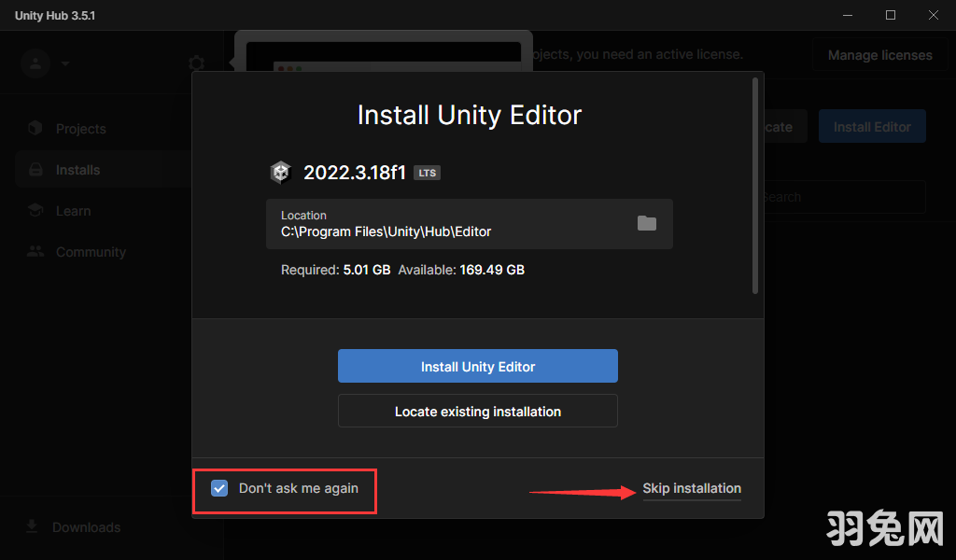Choose Locate existing installation
The width and height of the screenshot is (956, 560).
pos(477,411)
